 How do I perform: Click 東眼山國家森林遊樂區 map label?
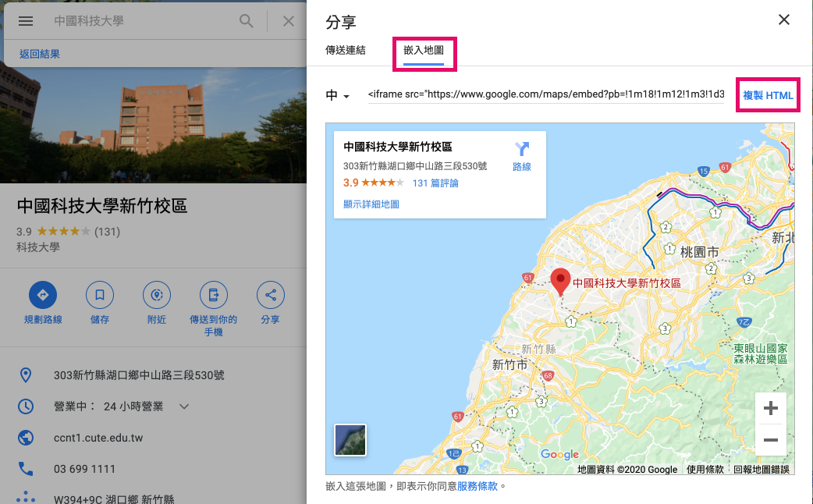point(760,353)
